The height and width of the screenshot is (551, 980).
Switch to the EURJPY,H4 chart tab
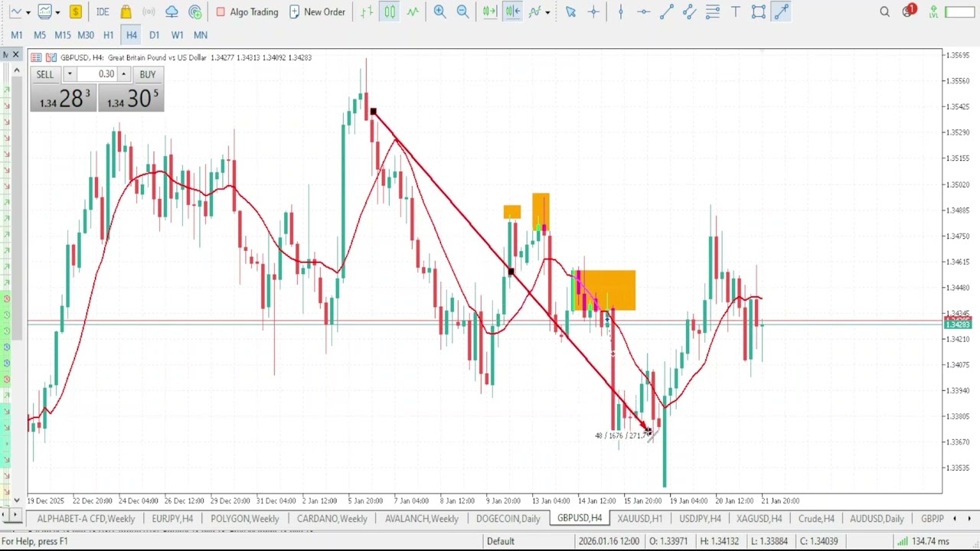pyautogui.click(x=172, y=519)
